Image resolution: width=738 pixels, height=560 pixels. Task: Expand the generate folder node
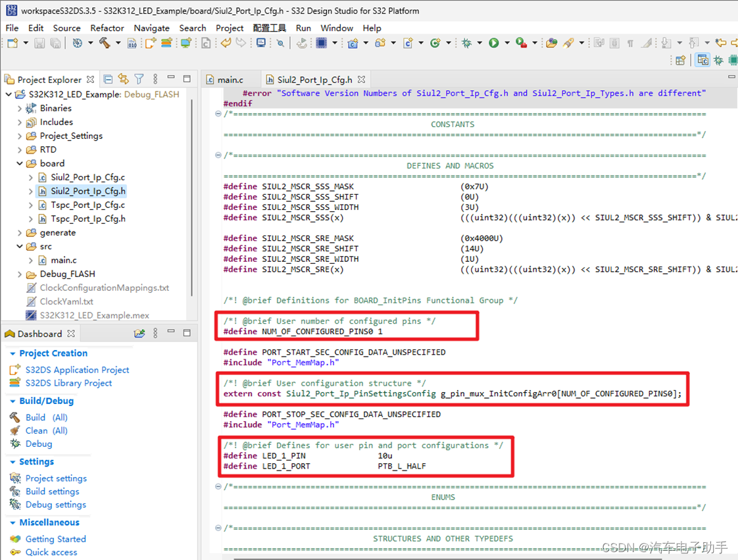click(19, 233)
